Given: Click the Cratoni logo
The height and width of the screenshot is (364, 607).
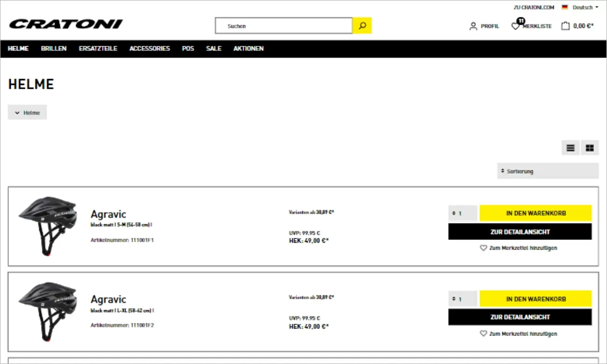Looking at the screenshot, I should tap(65, 24).
